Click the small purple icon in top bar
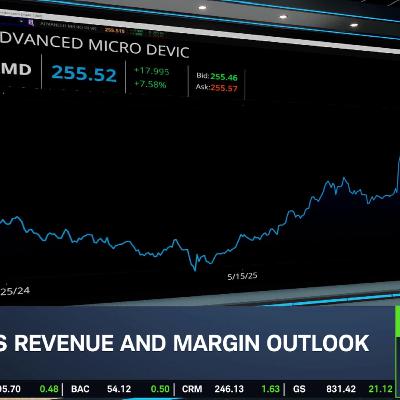Viewport: 400px width, 400px height. click(x=31, y=22)
